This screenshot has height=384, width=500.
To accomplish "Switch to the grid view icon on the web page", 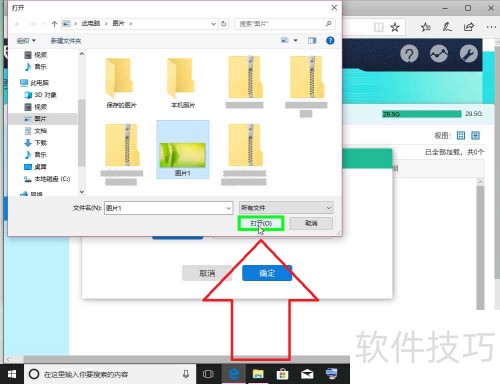I will click(x=461, y=135).
